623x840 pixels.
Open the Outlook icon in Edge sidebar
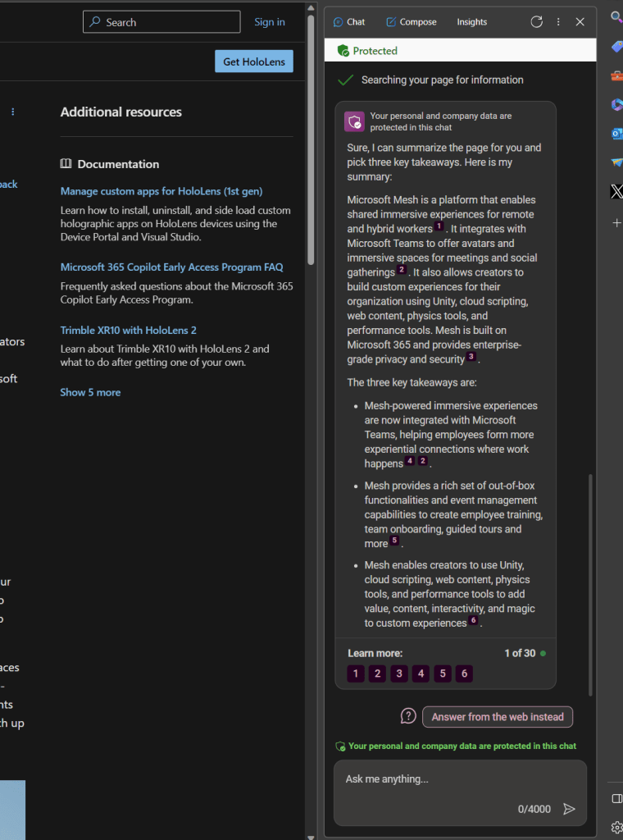point(616,134)
